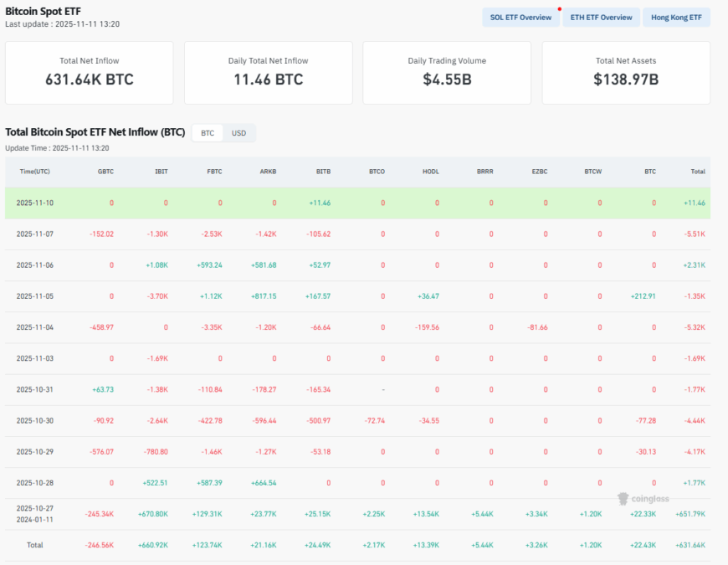Image resolution: width=728 pixels, height=565 pixels.
Task: Open the SOL ETF Overview page
Action: click(x=520, y=18)
